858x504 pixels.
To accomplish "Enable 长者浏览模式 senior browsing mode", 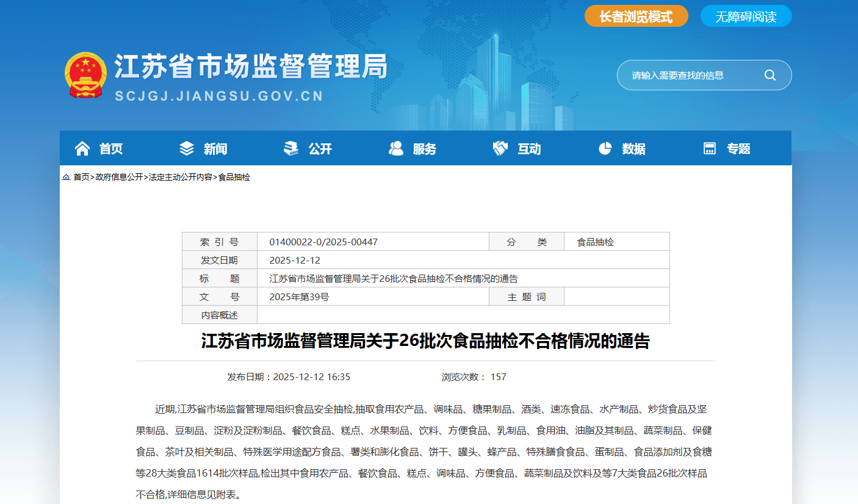I will point(636,16).
